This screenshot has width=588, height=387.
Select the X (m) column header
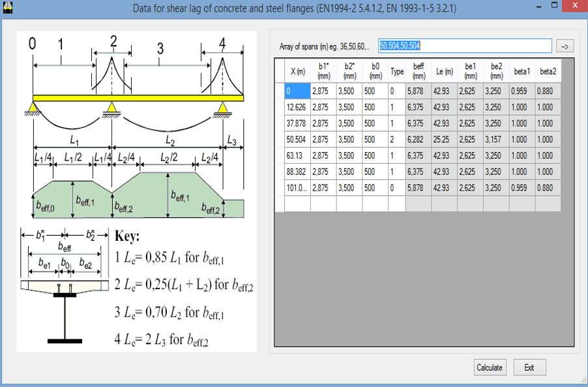[x=297, y=72]
